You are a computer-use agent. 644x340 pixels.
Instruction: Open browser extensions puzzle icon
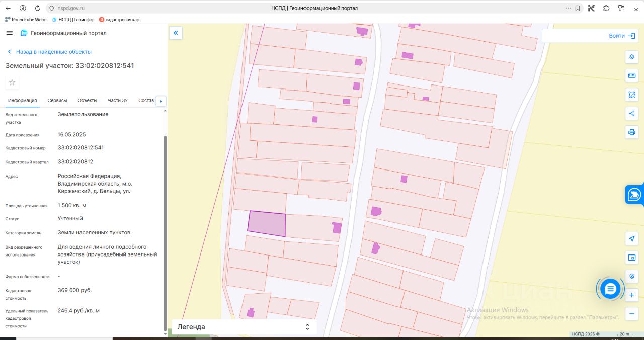[x=606, y=8]
